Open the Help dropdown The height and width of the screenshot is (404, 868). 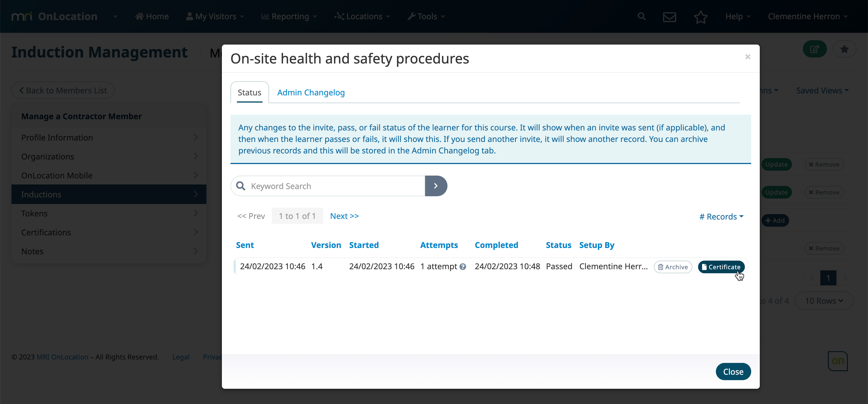pos(738,16)
